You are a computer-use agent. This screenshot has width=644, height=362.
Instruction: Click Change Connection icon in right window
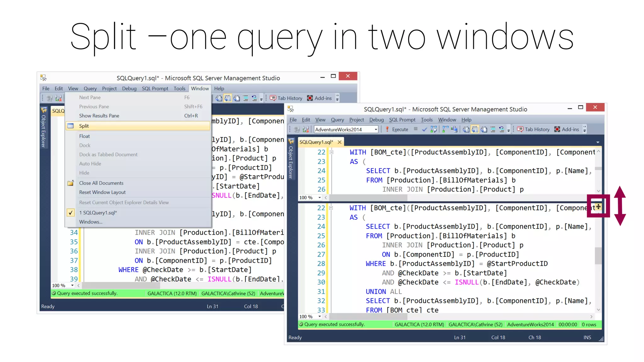[x=306, y=129]
